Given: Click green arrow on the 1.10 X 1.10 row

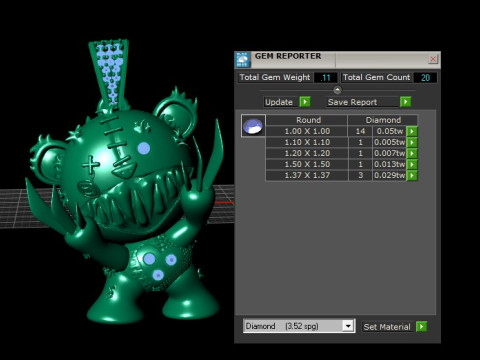Looking at the screenshot, I should [412, 142].
